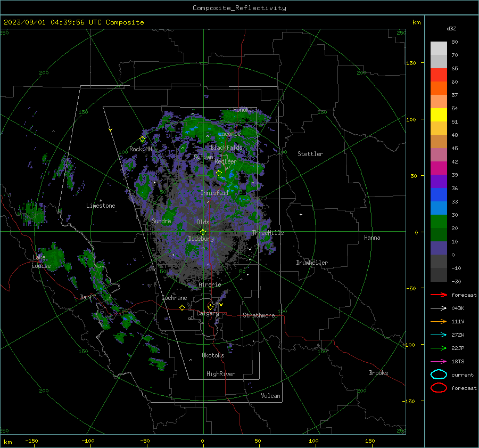Click the Sylvan label on map

(203, 157)
